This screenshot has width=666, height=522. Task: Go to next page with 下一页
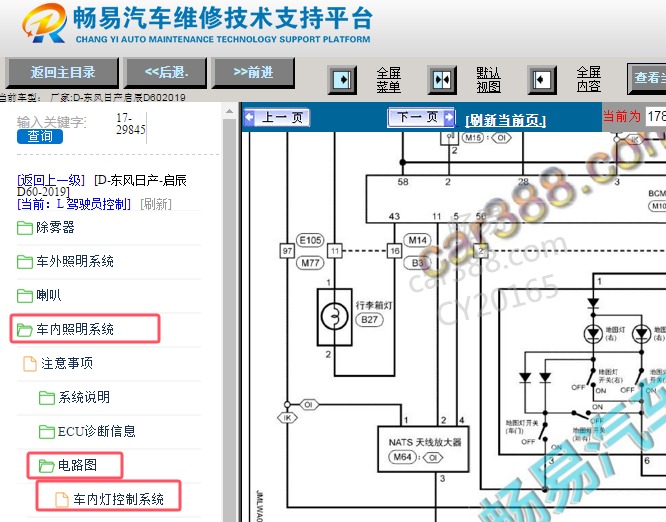point(421,117)
